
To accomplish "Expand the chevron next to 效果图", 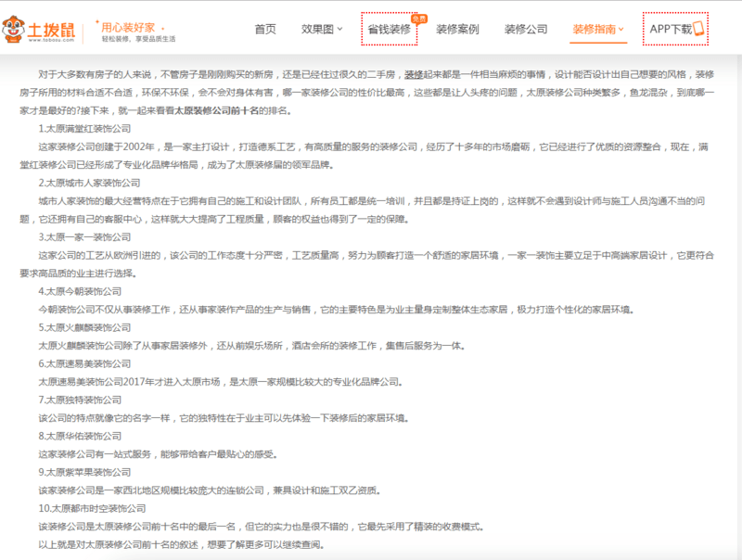I will coord(339,30).
